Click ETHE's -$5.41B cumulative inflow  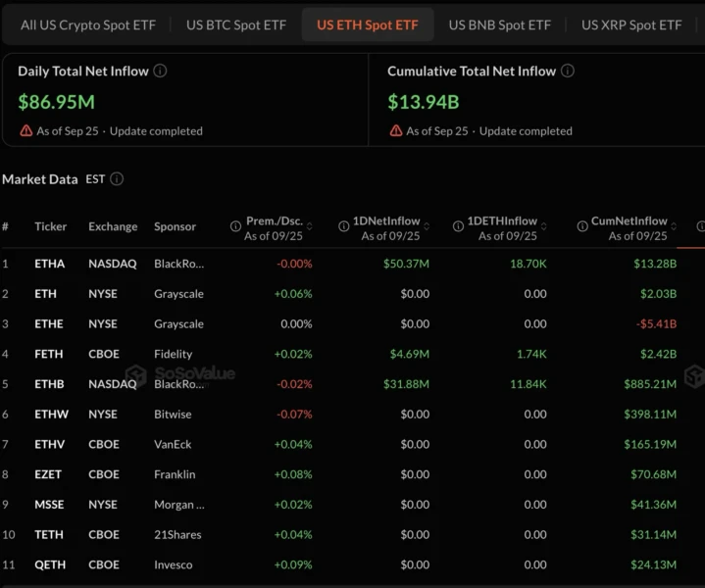656,323
